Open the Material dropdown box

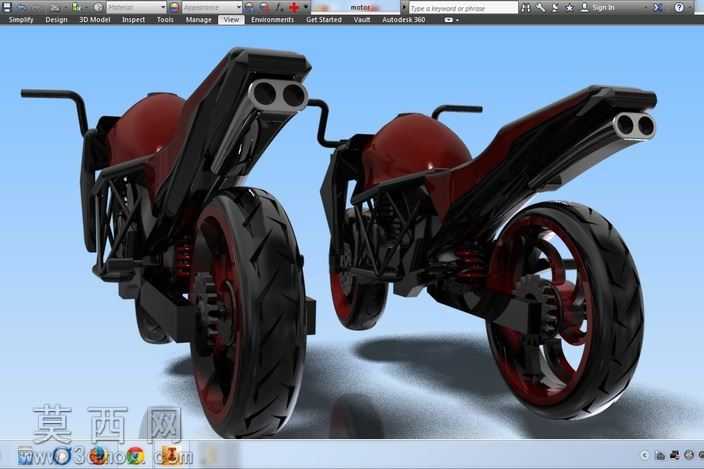pyautogui.click(x=136, y=8)
